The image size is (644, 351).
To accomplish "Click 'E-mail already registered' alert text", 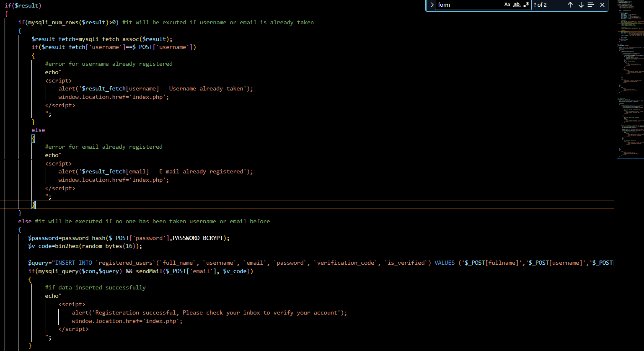I will click(201, 171).
